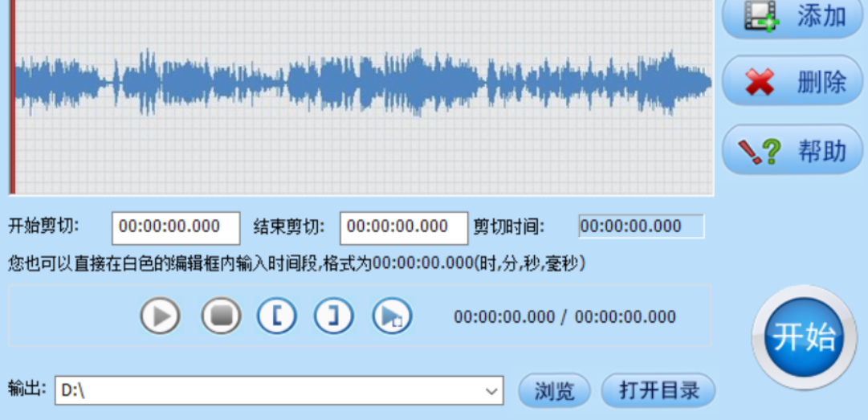Click inside the blue audio waveform
Viewport: 868px width, 420px height.
point(363,83)
